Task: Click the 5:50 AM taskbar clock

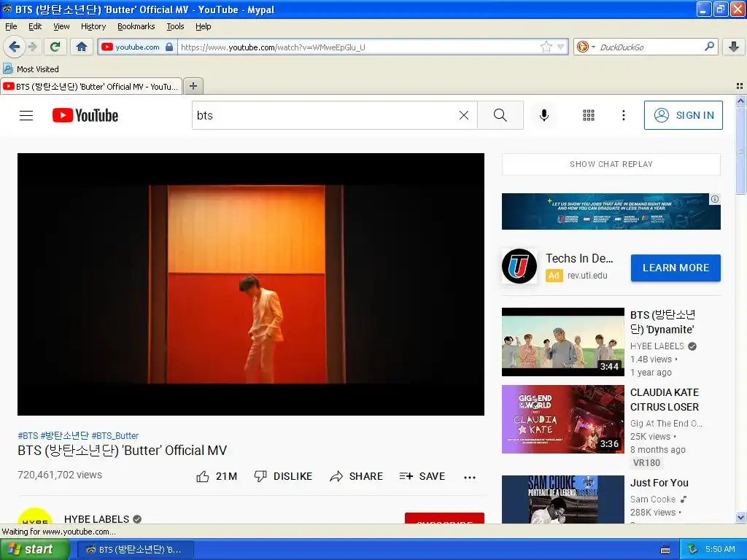Action: coord(720,549)
